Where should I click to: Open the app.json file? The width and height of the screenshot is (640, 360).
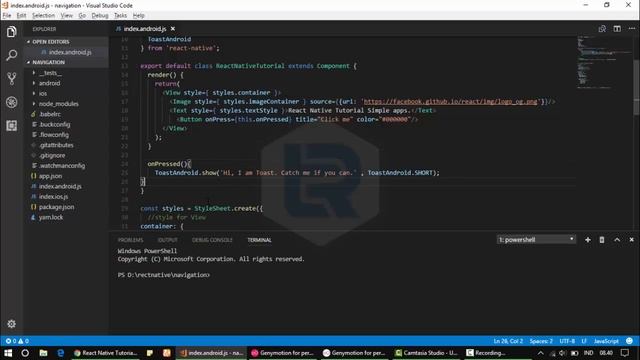(x=50, y=176)
